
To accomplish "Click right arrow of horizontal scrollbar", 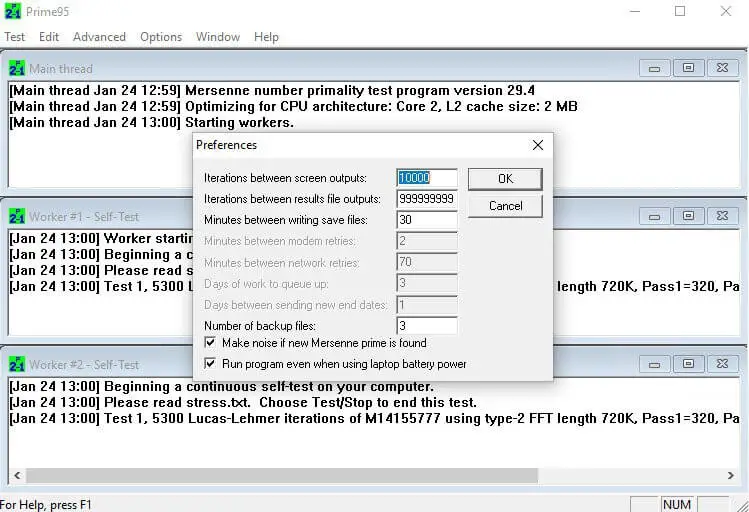I will 731,475.
